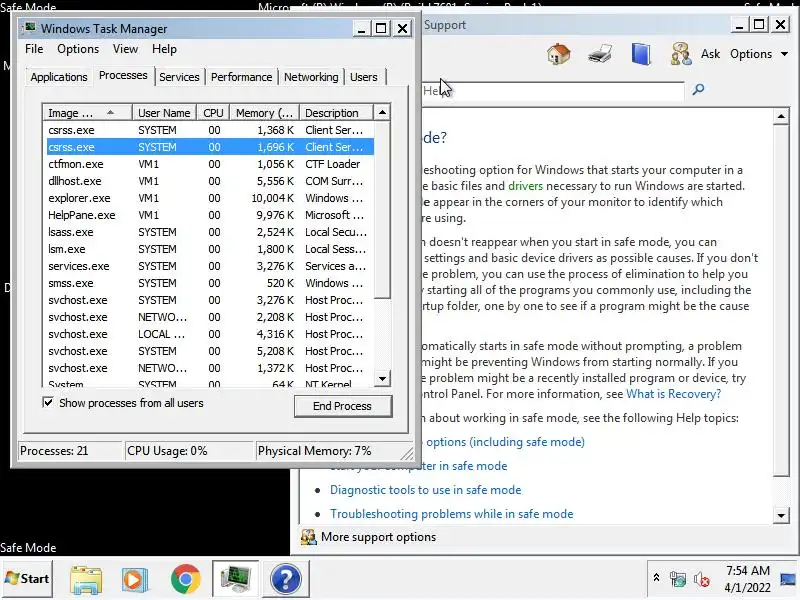800x600 pixels.
Task: Click Ask in Help toolbar
Action: 710,54
